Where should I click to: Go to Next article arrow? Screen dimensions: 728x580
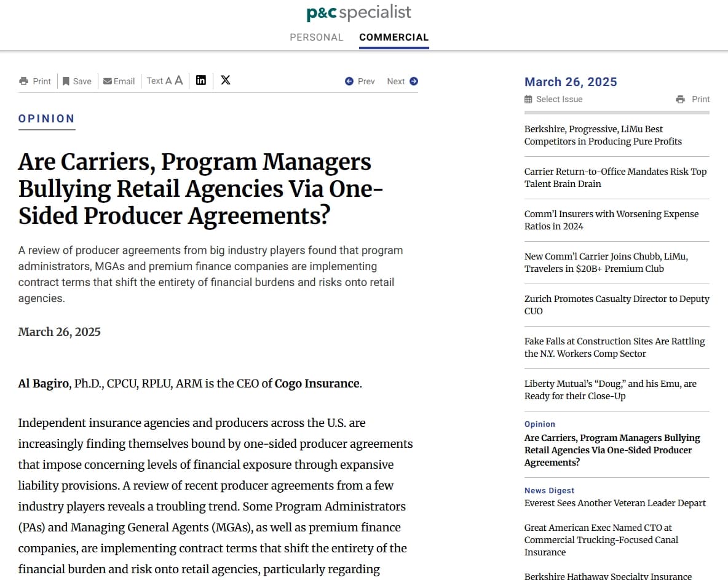point(413,81)
